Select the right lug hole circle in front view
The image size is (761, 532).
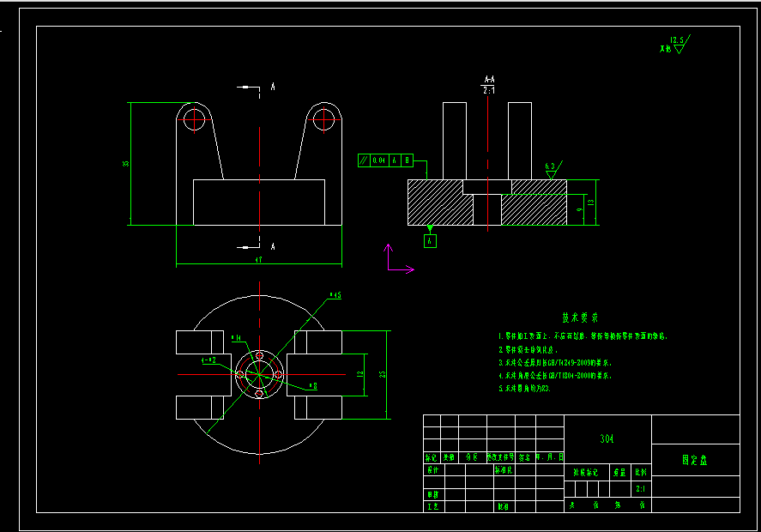[323, 119]
